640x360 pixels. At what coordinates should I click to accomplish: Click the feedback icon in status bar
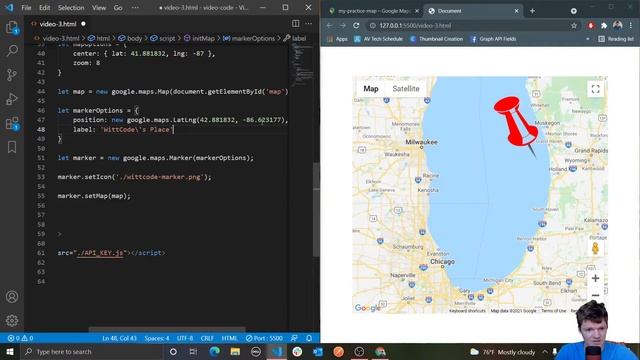pos(294,338)
